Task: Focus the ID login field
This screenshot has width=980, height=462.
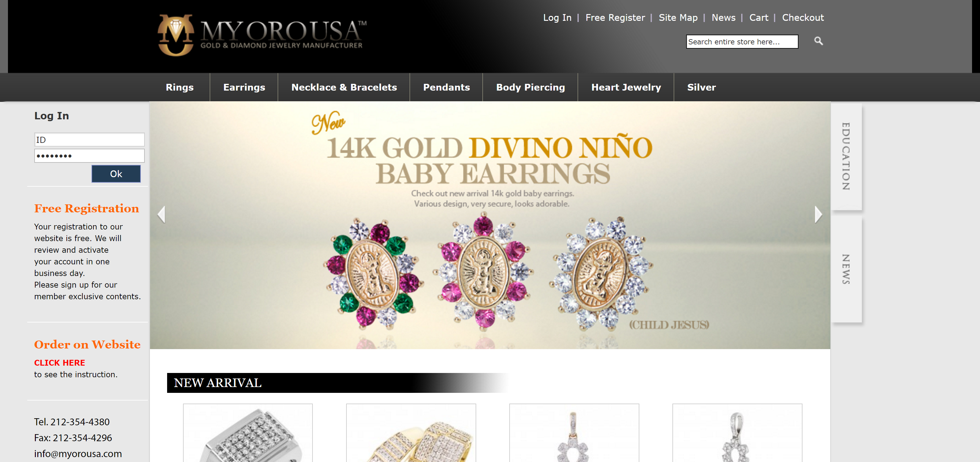Action: pyautogui.click(x=89, y=140)
